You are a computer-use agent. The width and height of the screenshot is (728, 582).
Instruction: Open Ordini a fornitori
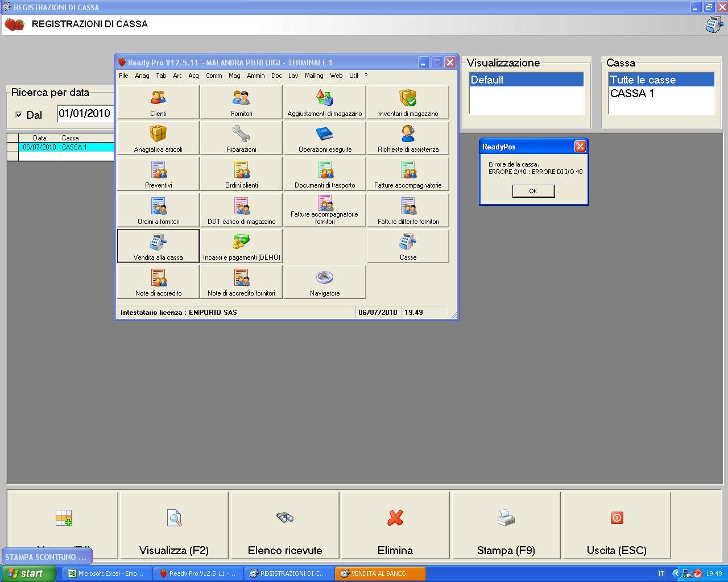[x=158, y=210]
